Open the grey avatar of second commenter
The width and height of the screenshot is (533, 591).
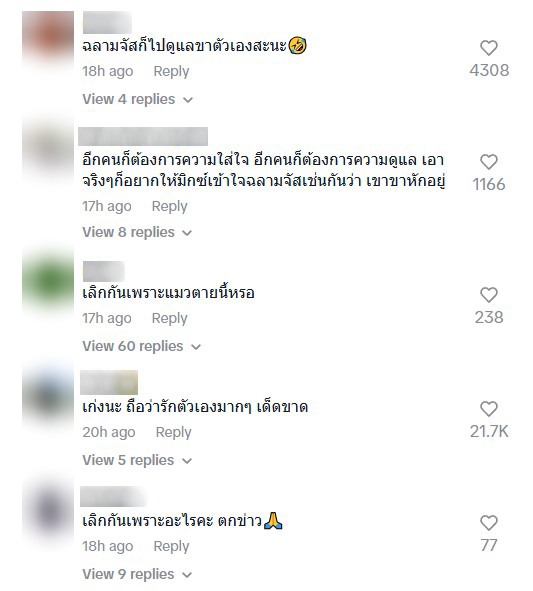click(x=48, y=151)
